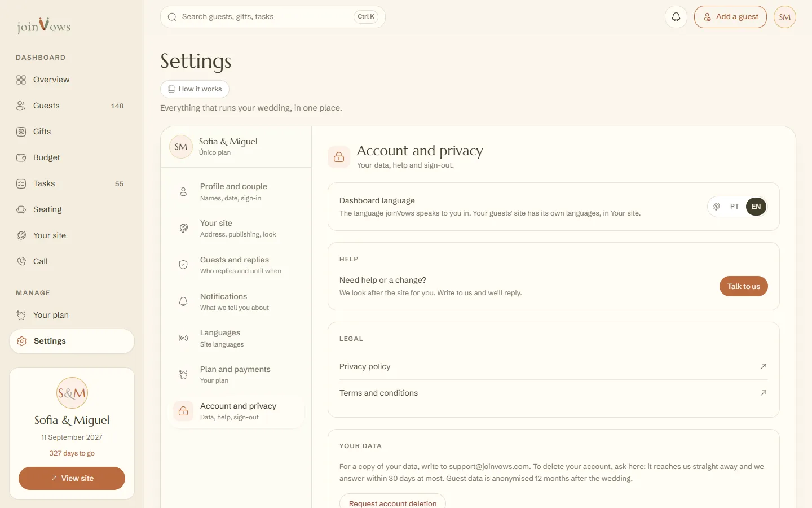Click the 327 days to go text
812x508 pixels.
pos(72,453)
